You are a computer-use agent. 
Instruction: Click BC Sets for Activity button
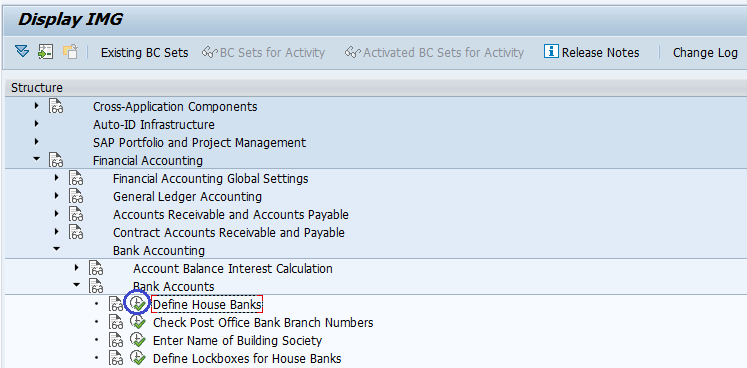coord(263,52)
